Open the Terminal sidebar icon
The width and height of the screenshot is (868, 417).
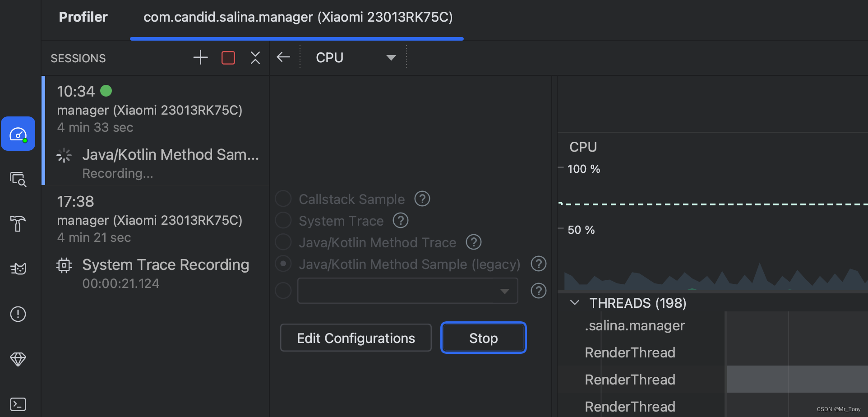pos(18,404)
